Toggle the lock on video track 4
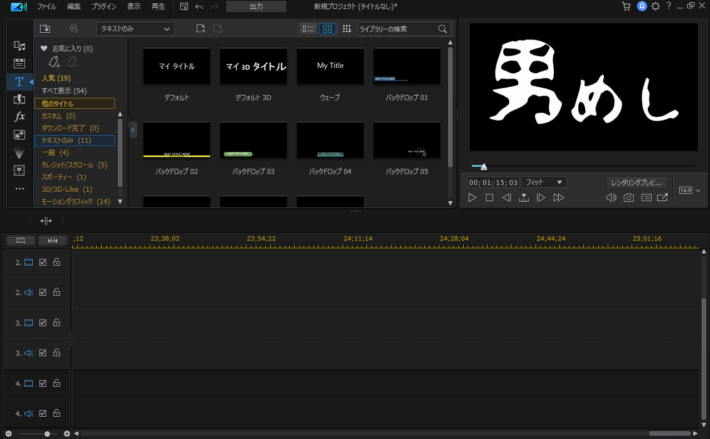Screen dimensions: 710x439 coord(56,383)
